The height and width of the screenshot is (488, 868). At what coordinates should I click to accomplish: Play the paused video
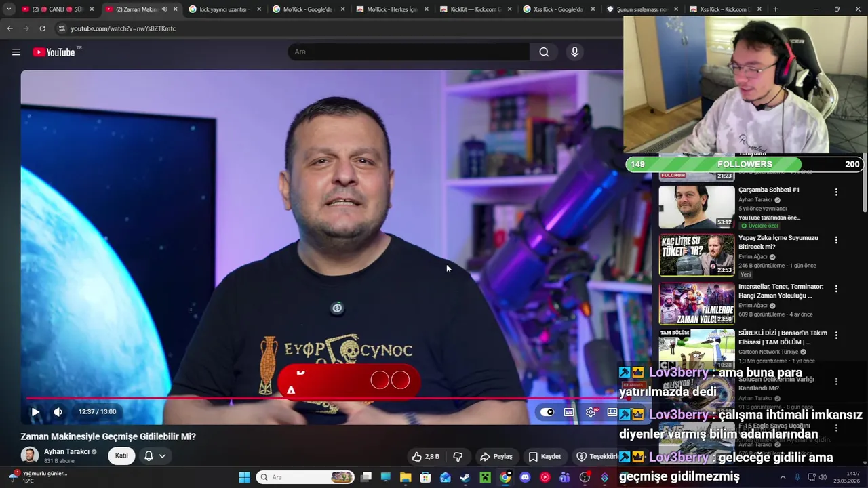click(x=35, y=411)
